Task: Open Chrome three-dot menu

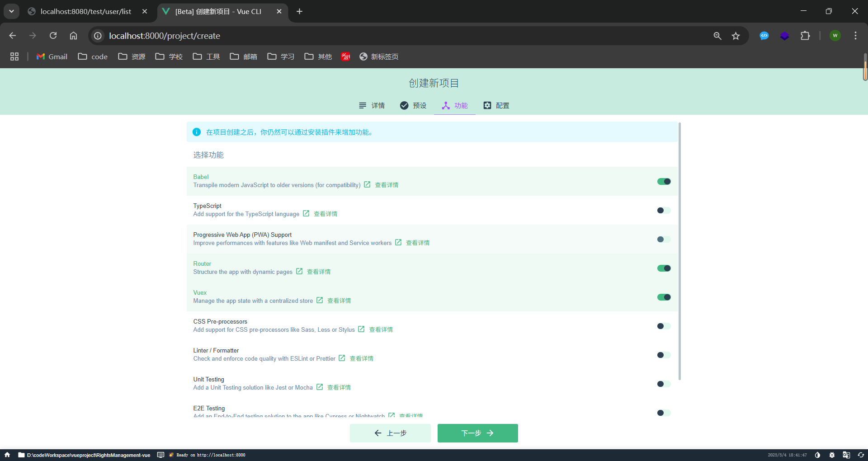Action: (855, 36)
